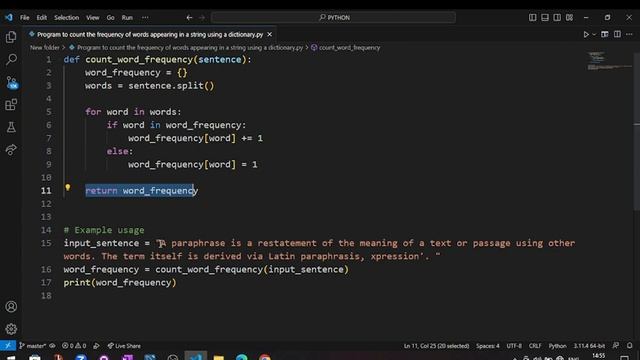
Task: Click line number 11 in the gutter
Action: [x=46, y=191]
